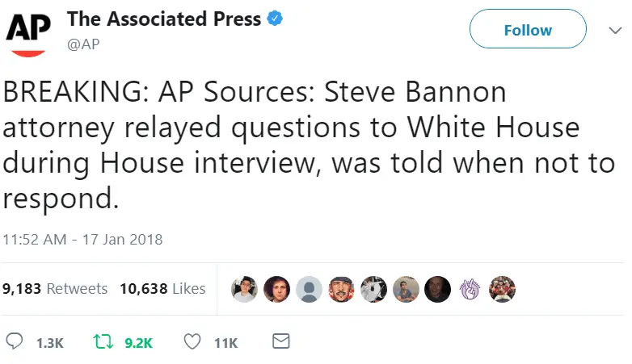Screen dimensions: 632x364
Task: Click the envelope direct message icon
Action: coord(280,342)
